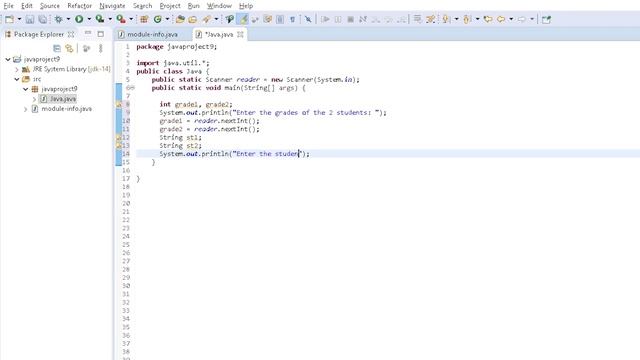Click the Save All toolbar icon
Screen dimensions: 640x360
pos(42,19)
